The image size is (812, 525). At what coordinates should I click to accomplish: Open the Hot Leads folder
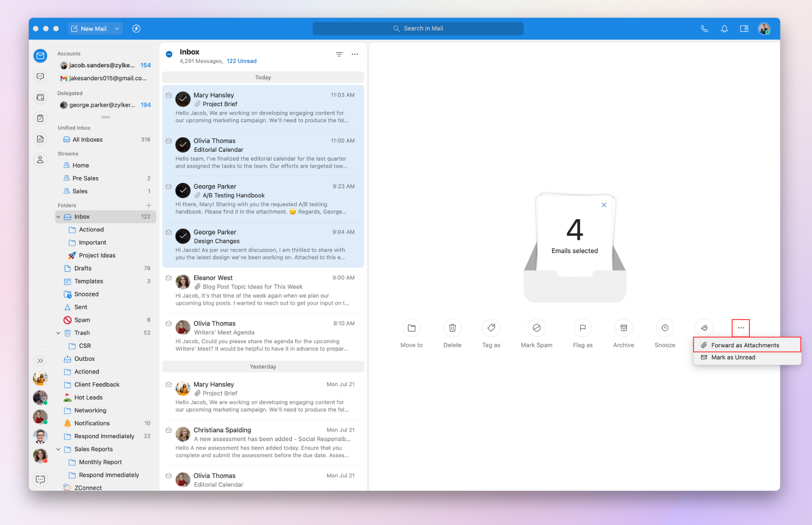point(106,398)
